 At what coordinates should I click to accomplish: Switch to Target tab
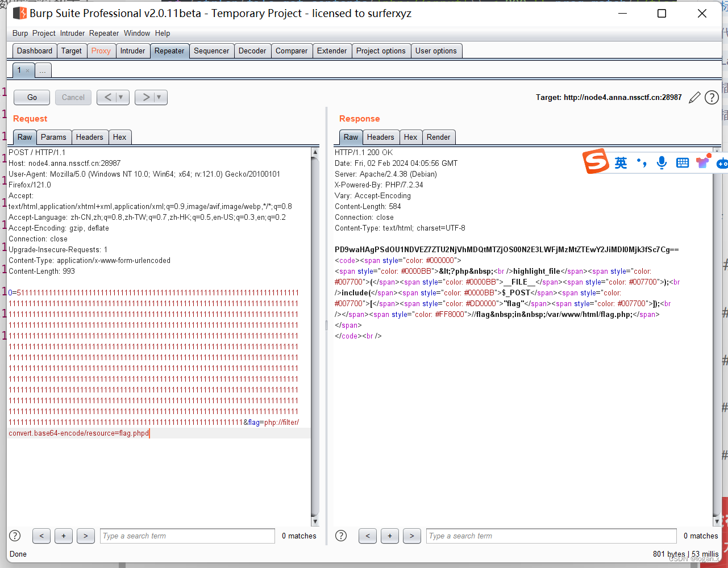coord(72,51)
